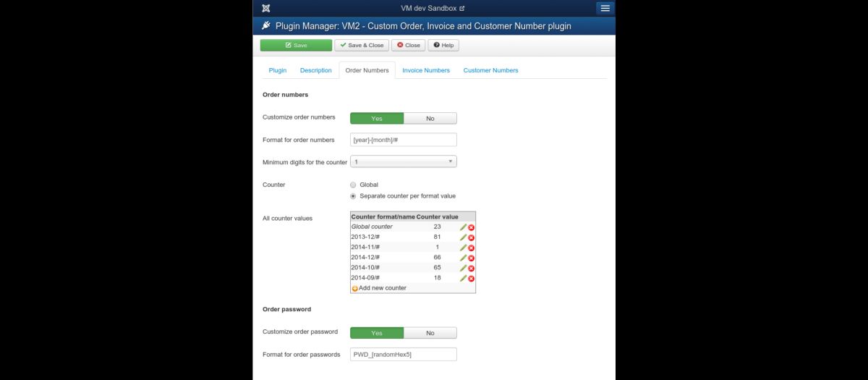This screenshot has height=380, width=868.
Task: Edit the 2014-11/# counter
Action: click(x=463, y=248)
